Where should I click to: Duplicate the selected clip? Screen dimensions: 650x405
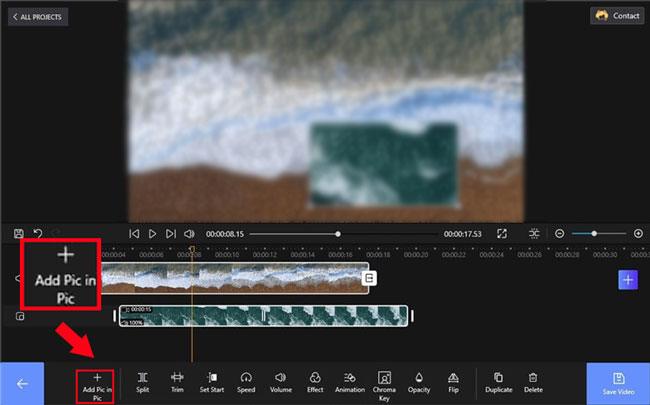click(499, 383)
